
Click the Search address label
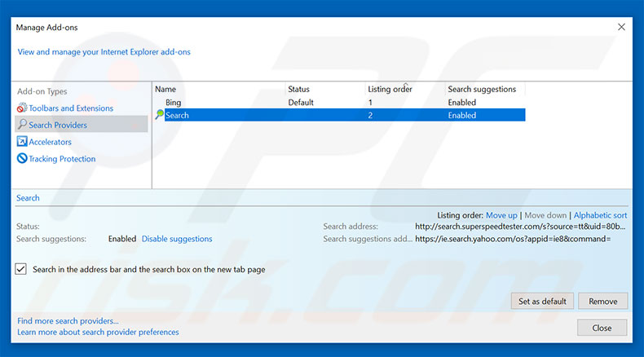click(351, 227)
